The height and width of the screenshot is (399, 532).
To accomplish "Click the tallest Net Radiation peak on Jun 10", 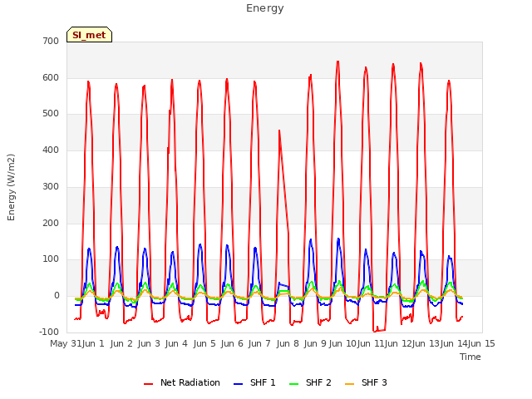I will (x=338, y=62).
